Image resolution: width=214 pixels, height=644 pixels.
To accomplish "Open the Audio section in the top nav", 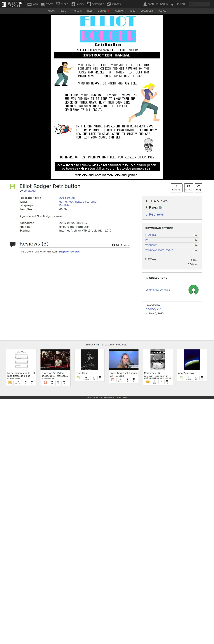I will tap(77, 4).
